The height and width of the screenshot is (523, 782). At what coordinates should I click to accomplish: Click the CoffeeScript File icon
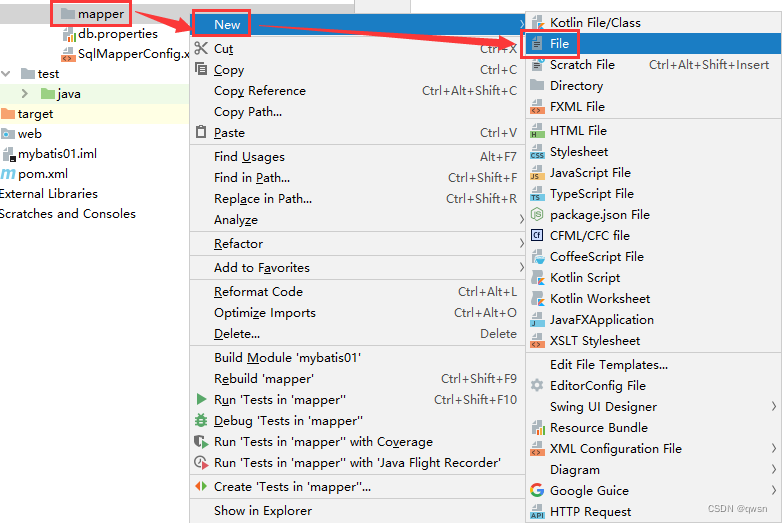click(537, 257)
